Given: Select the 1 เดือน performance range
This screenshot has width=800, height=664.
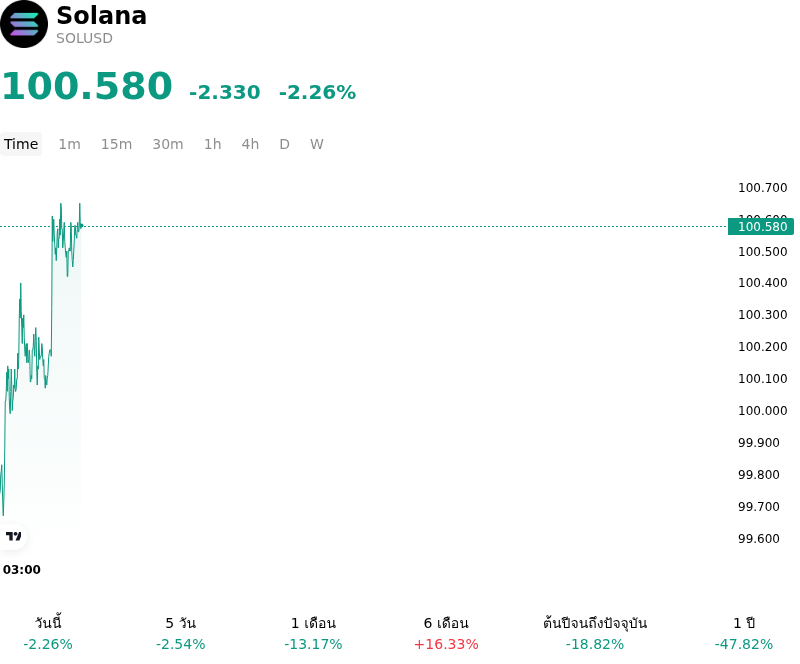Looking at the screenshot, I should [x=313, y=633].
